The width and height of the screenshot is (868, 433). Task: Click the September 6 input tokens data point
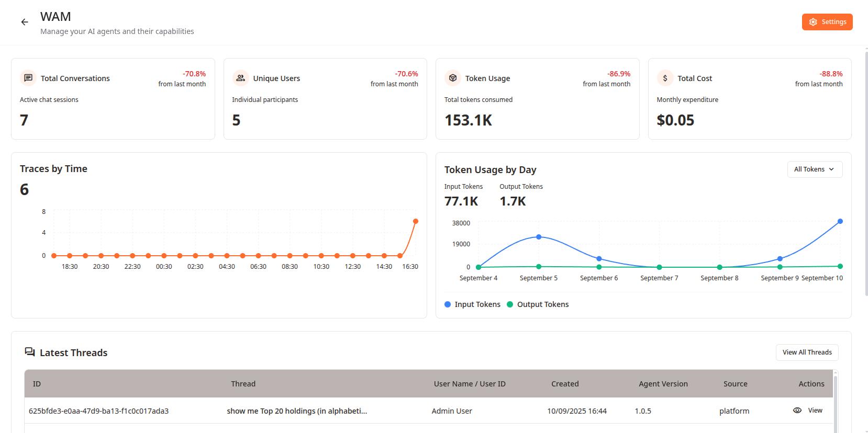point(599,259)
